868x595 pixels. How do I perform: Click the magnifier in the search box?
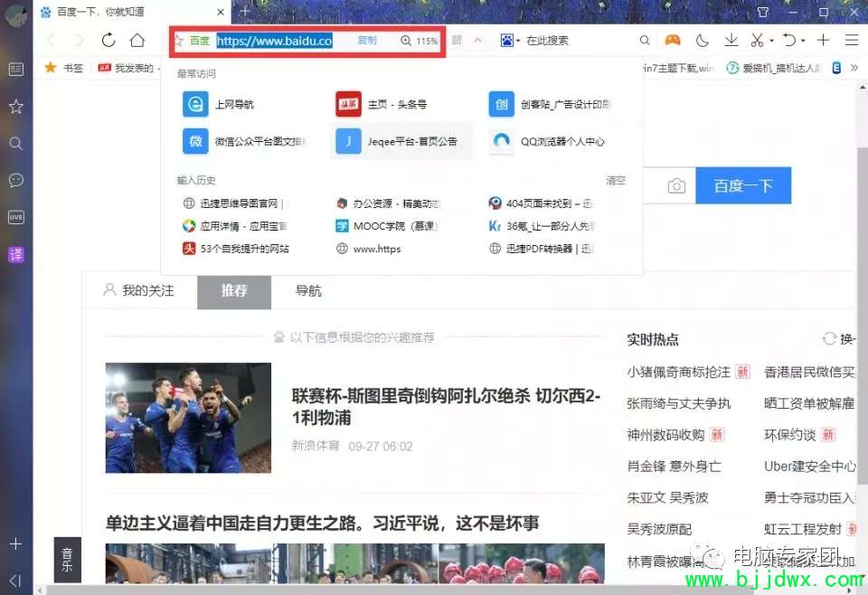click(645, 40)
